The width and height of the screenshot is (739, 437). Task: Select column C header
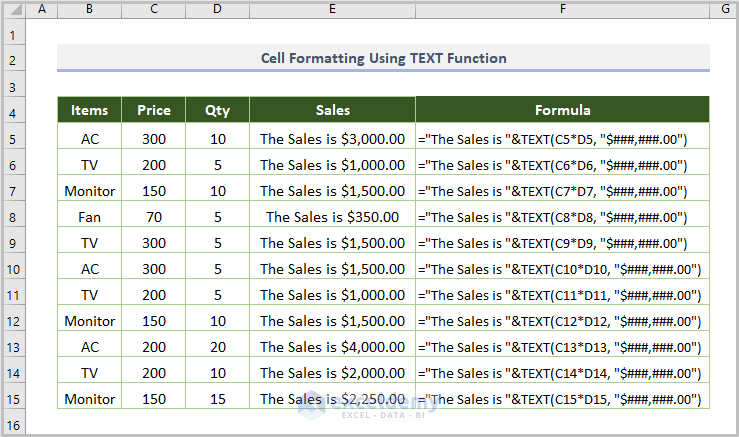tap(154, 9)
